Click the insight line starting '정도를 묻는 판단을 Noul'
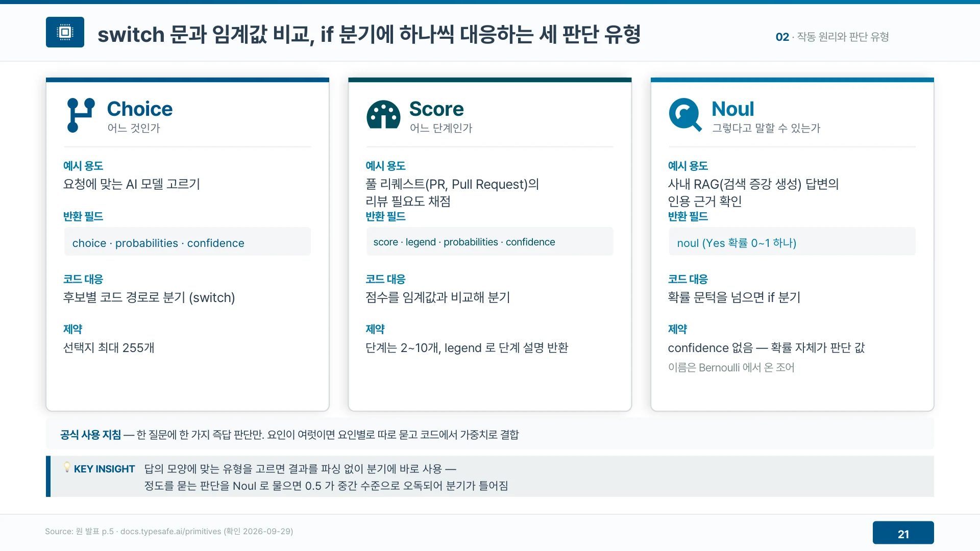Screen dimensions: 980x551 click(x=326, y=486)
